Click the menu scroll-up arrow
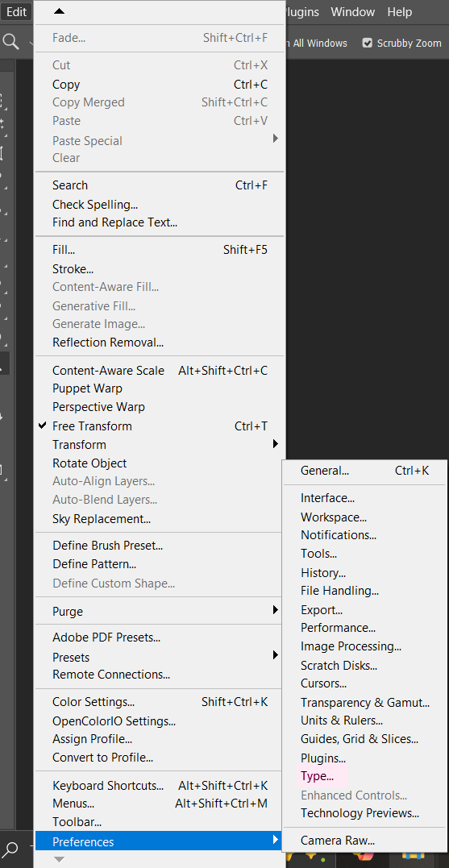Screen dimensions: 449x868 click(x=60, y=11)
